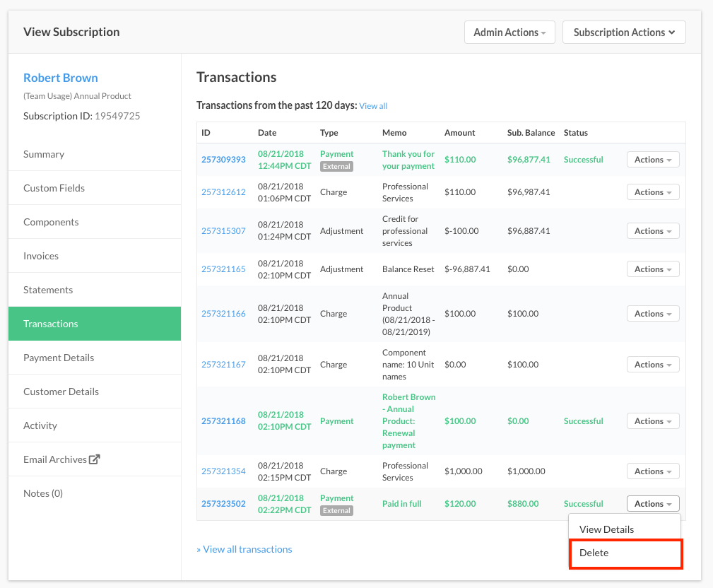Click the Paid in full memo
Image resolution: width=713 pixels, height=588 pixels.
[402, 504]
